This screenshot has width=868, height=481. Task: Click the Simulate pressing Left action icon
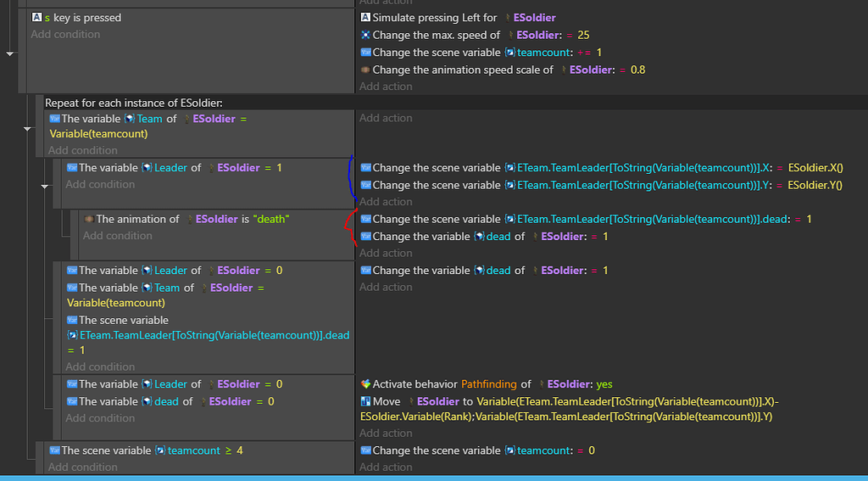[x=365, y=17]
